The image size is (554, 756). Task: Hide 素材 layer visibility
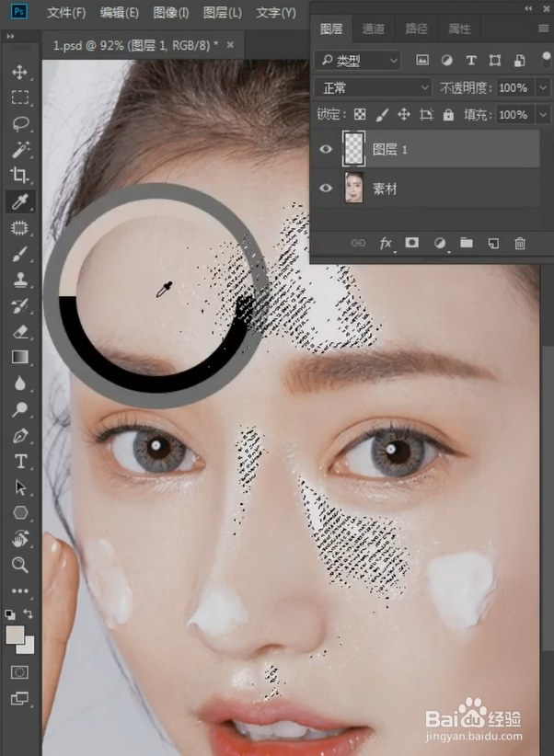tap(326, 188)
